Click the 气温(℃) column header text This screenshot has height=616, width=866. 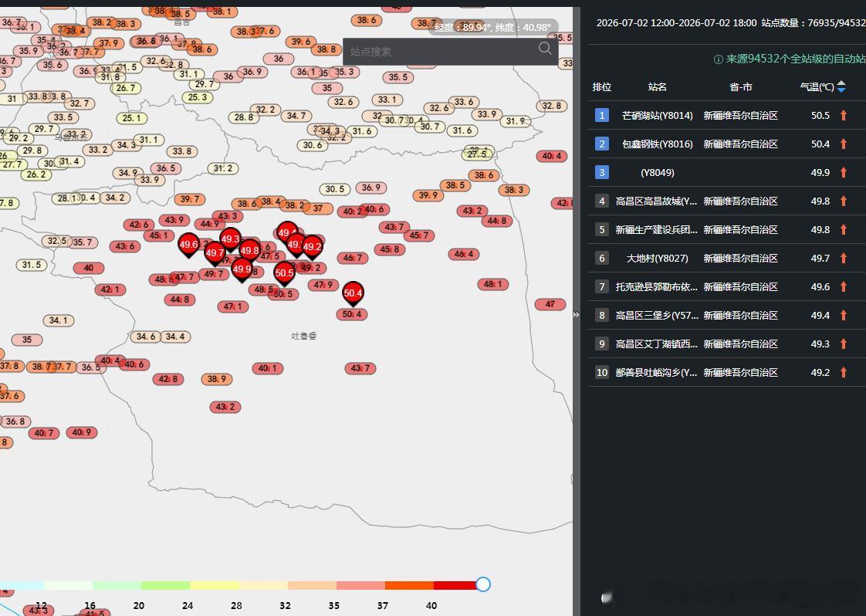pyautogui.click(x=817, y=86)
